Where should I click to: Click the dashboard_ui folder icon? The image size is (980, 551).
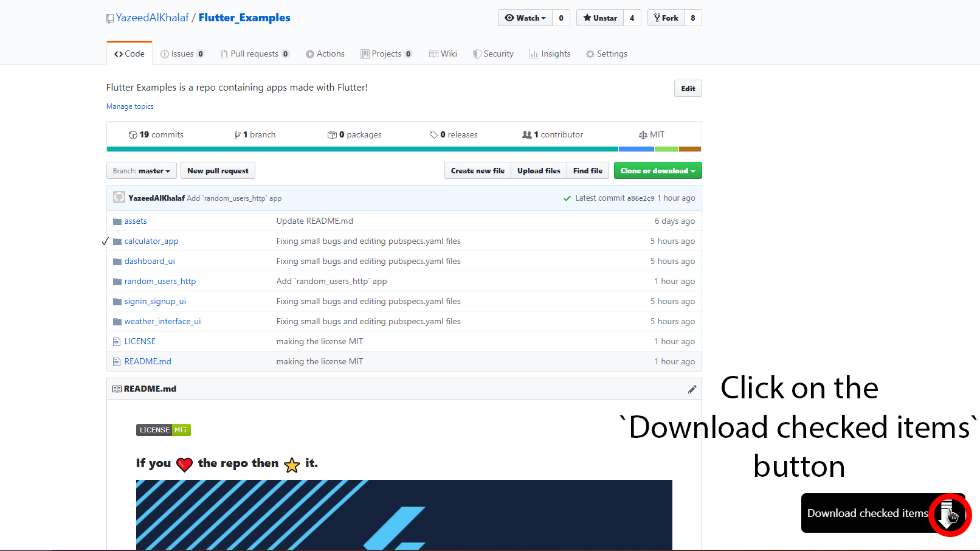(117, 262)
